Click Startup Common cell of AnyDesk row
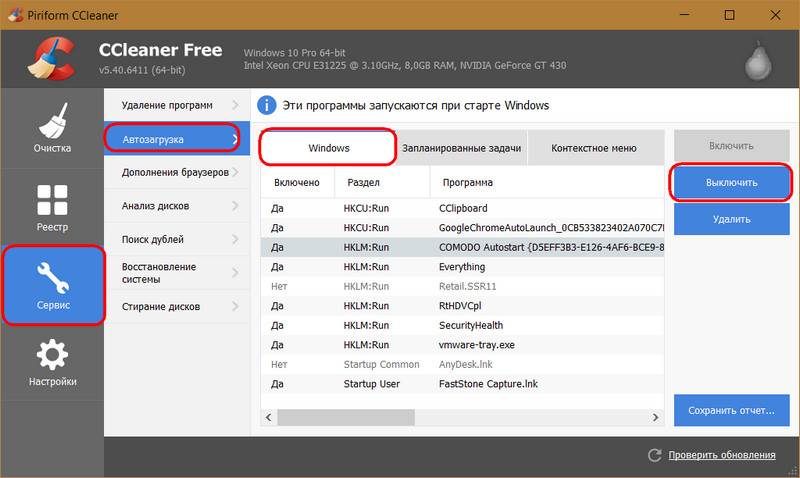800x478 pixels. click(x=381, y=364)
